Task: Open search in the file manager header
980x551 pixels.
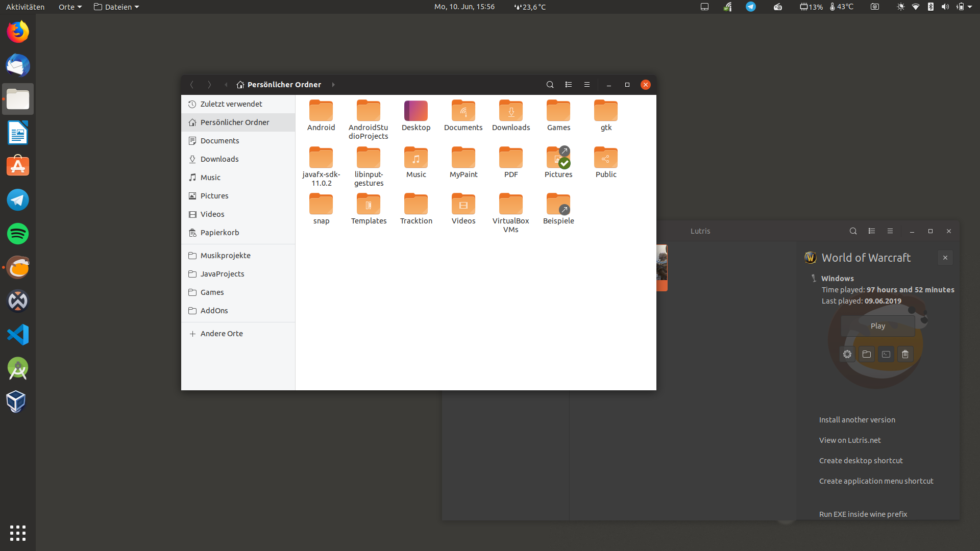Action: [550, 85]
